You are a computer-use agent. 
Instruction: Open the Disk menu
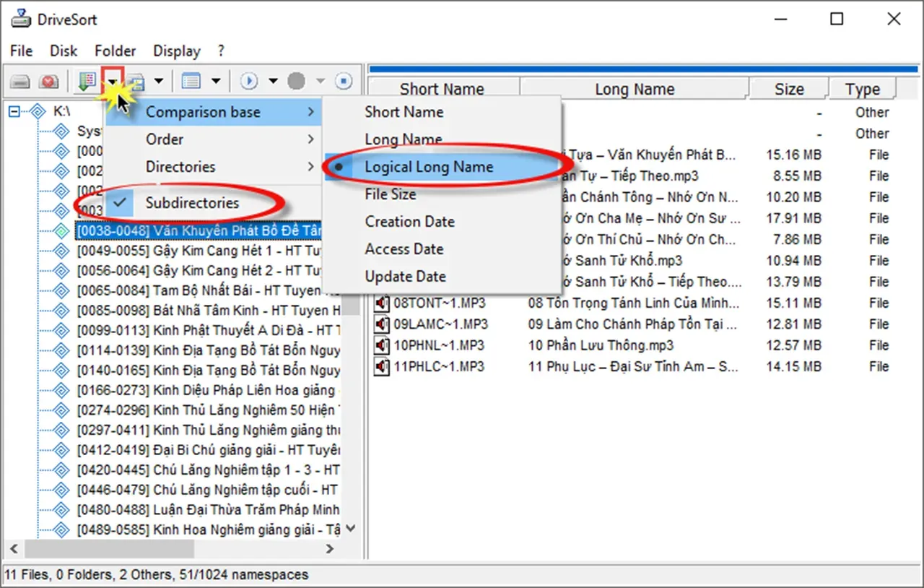[x=64, y=51]
